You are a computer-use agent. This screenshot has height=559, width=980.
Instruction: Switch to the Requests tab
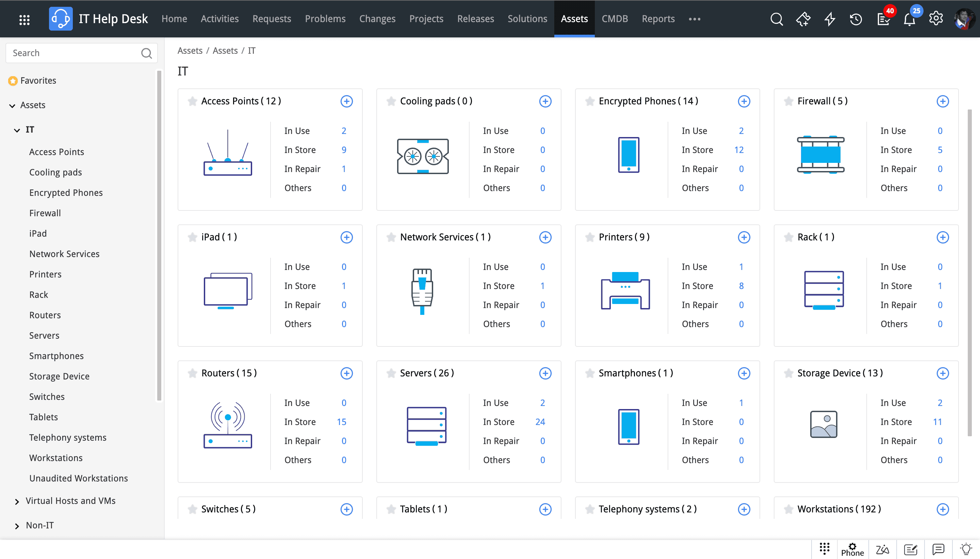coord(272,19)
